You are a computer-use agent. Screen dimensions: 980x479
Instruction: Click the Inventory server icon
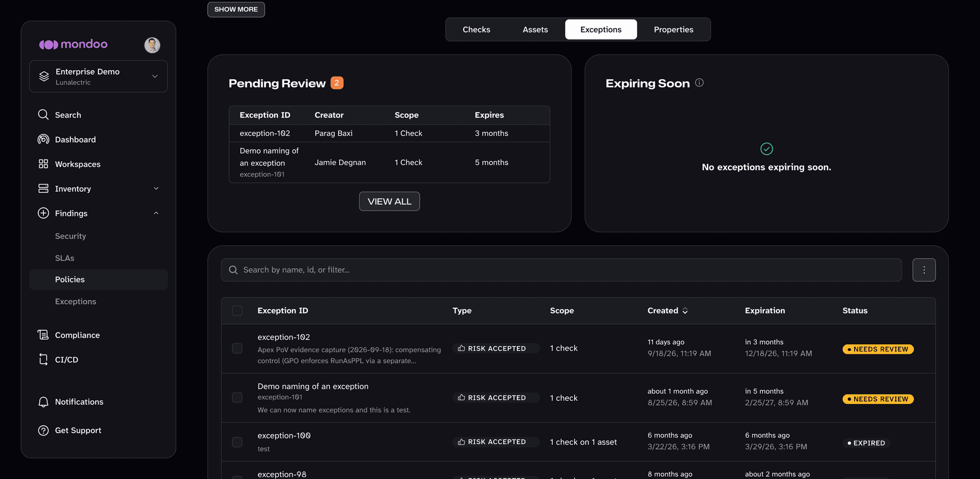click(44, 188)
